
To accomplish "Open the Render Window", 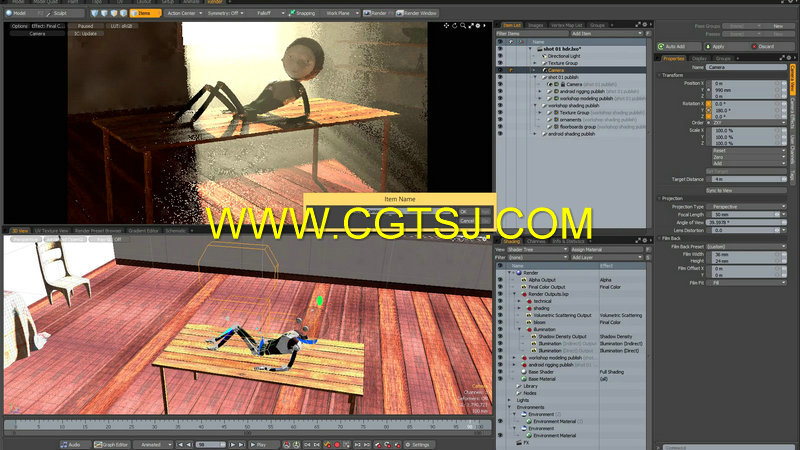I will (416, 13).
